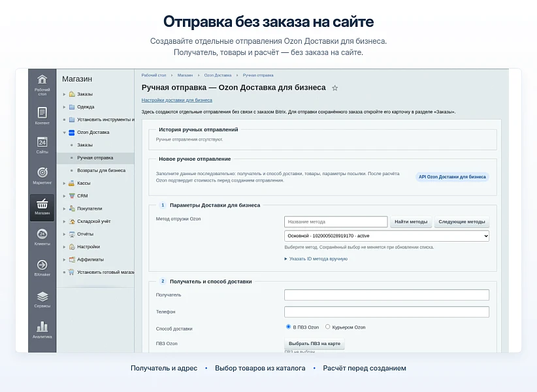This screenshot has width=537, height=392.
Task: Click the API Ozon Доставки для бизнеса badge
Action: (x=452, y=177)
